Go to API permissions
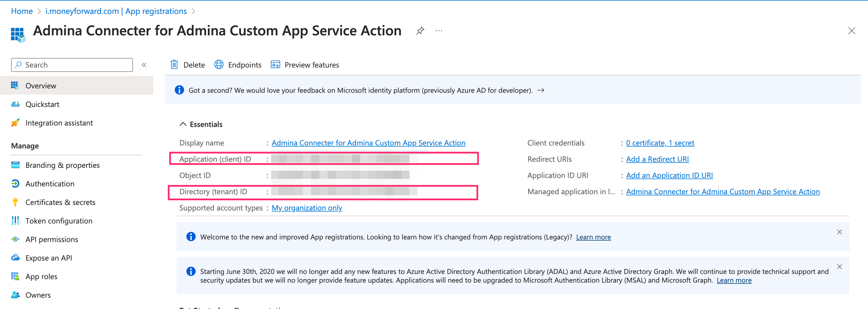 coord(52,239)
